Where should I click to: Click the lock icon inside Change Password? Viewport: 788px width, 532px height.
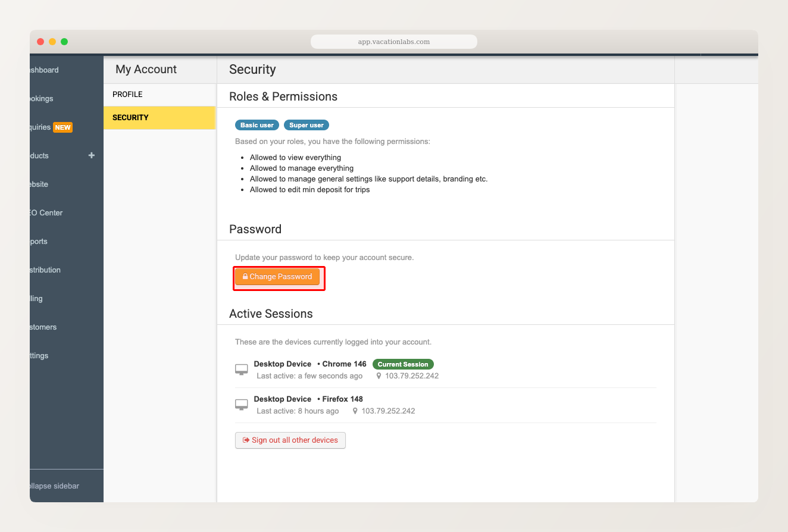[x=245, y=276]
